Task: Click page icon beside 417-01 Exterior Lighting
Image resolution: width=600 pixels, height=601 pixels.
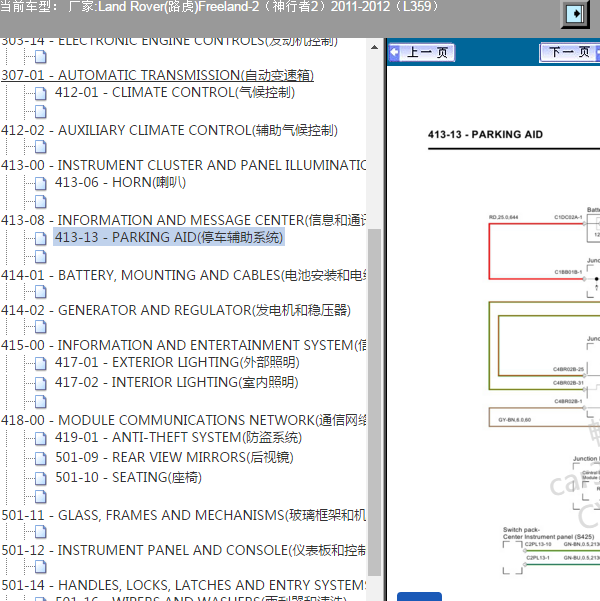Action: tap(41, 363)
